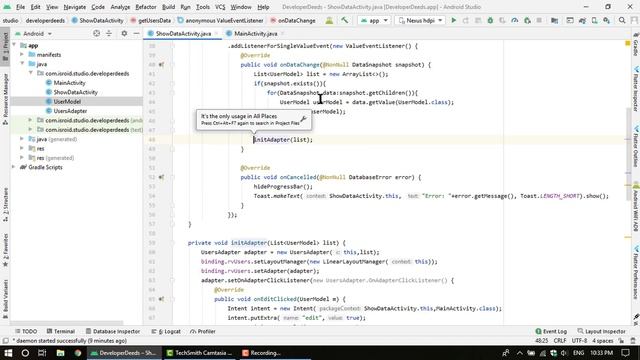The height and width of the screenshot is (360, 640).
Task: Click the wrench icon in the usage popup
Action: tap(303, 119)
